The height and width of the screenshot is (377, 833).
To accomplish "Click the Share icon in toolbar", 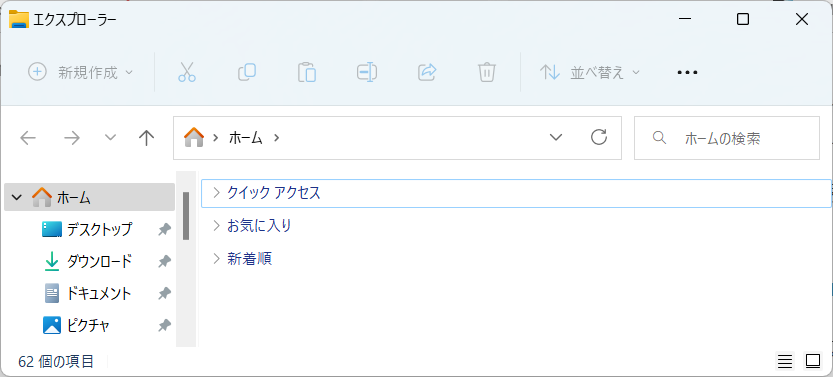I will click(427, 72).
